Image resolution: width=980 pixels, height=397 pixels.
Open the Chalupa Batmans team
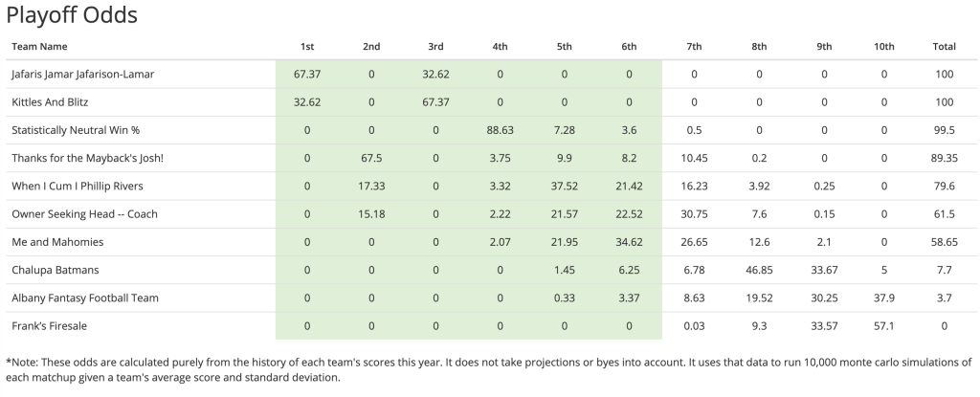56,270
